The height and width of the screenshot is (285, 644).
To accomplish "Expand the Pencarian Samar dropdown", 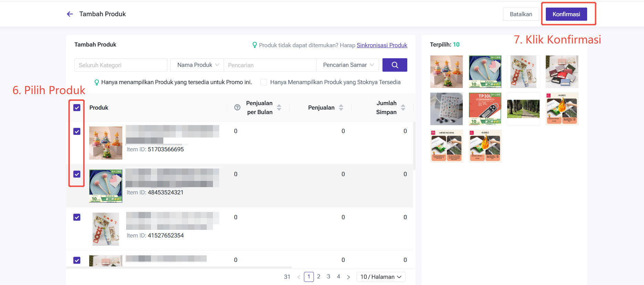I will 348,65.
